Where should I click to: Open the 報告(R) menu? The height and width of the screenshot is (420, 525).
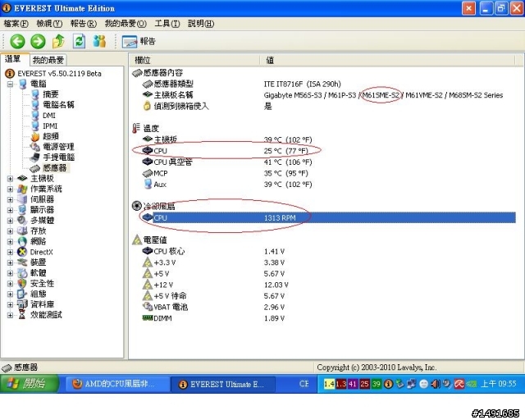(x=84, y=24)
